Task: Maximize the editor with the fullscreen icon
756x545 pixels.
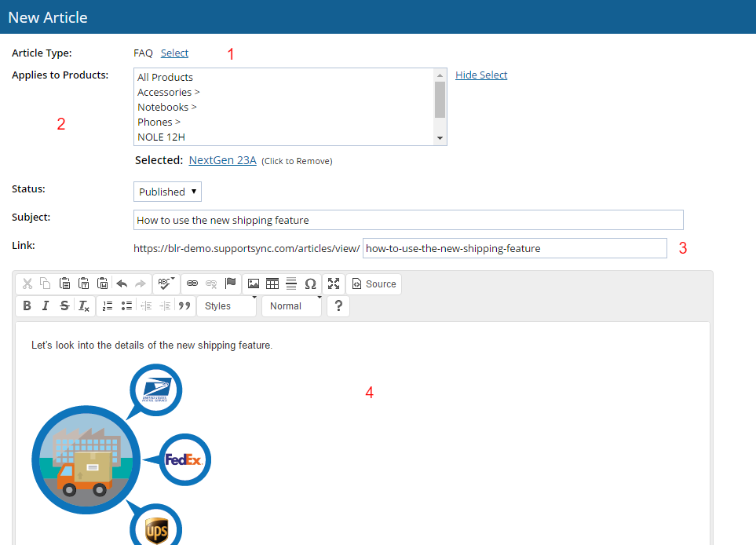Action: click(334, 284)
